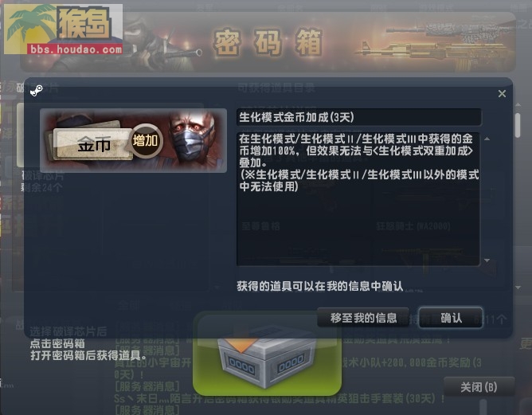Click the outer list scroll-down arrow
The image size is (532, 415).
coord(518,288)
